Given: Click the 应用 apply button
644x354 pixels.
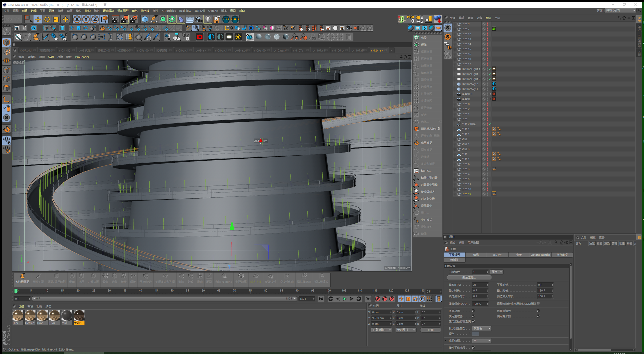Looking at the screenshot, I should [430, 330].
